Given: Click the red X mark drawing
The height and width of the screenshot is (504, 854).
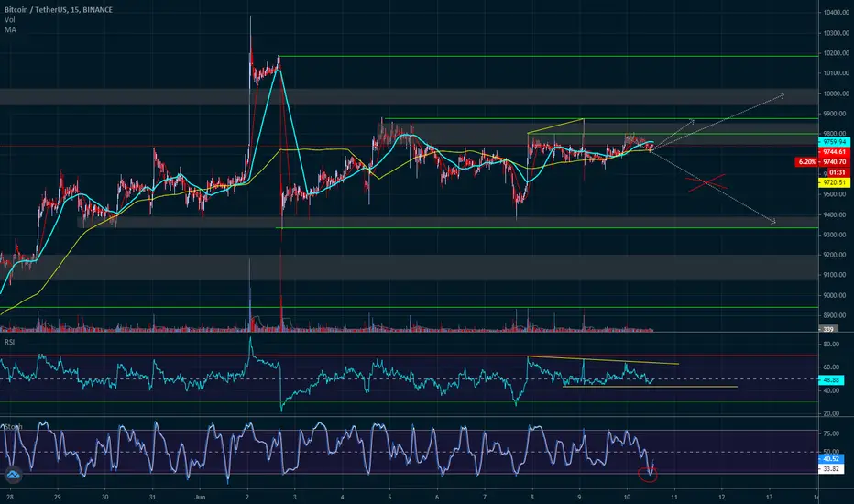Looking at the screenshot, I should point(706,183).
